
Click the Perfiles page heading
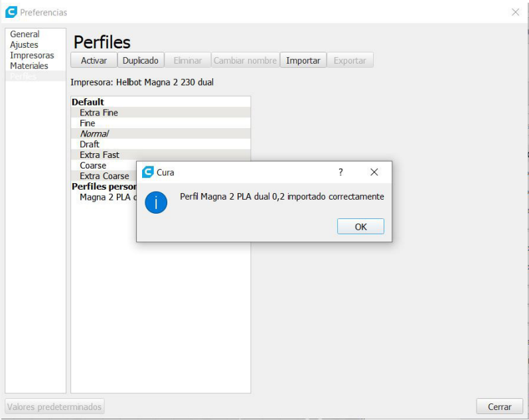coord(102,42)
